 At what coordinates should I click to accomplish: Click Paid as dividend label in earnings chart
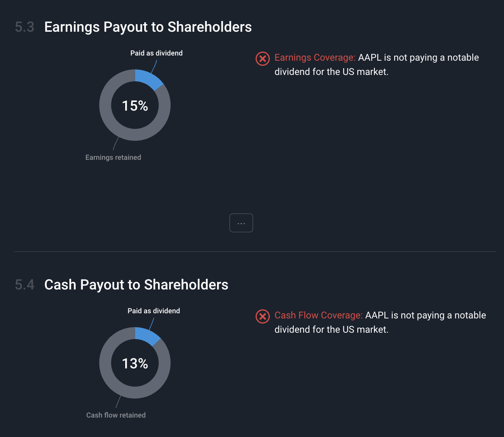pos(157,53)
